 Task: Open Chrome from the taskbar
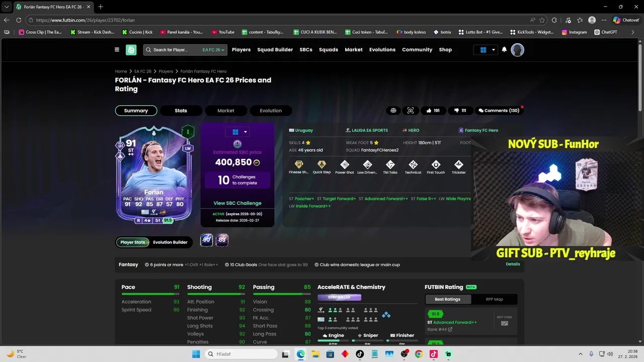coord(419,354)
